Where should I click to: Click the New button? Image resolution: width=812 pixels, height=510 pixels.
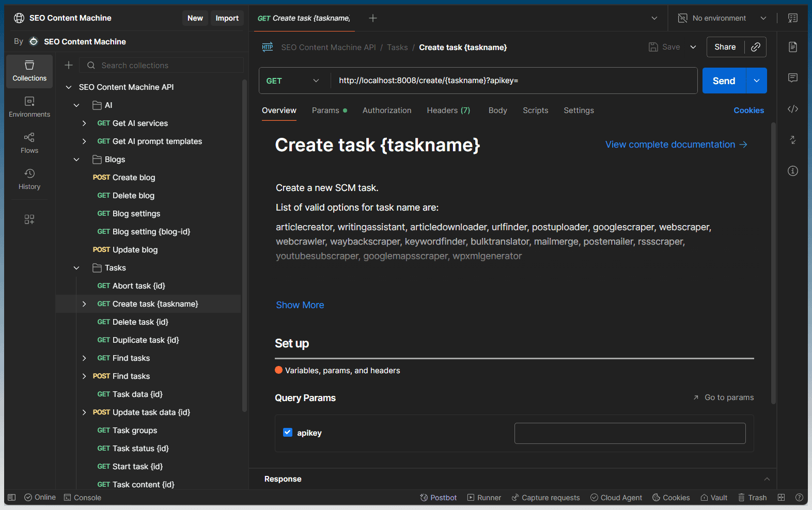[x=195, y=18]
